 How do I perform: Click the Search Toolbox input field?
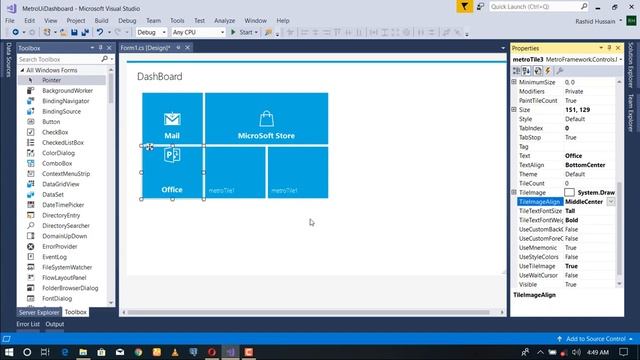pos(60,60)
